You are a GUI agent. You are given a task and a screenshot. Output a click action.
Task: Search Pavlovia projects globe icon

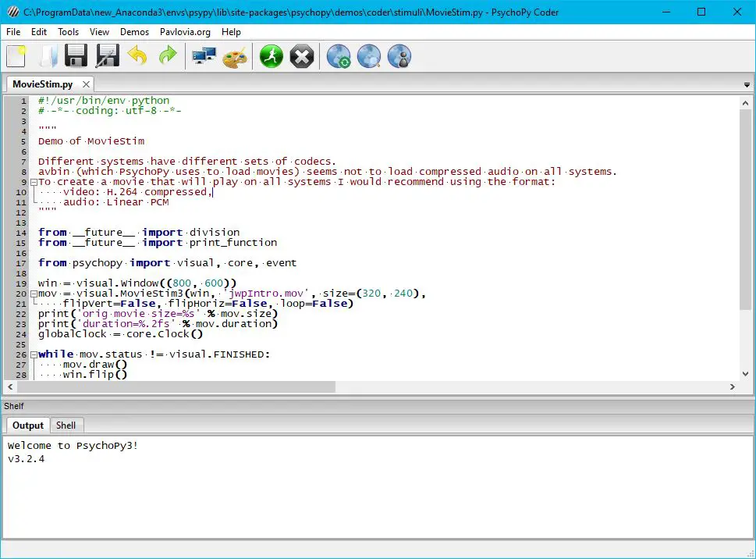(x=369, y=56)
